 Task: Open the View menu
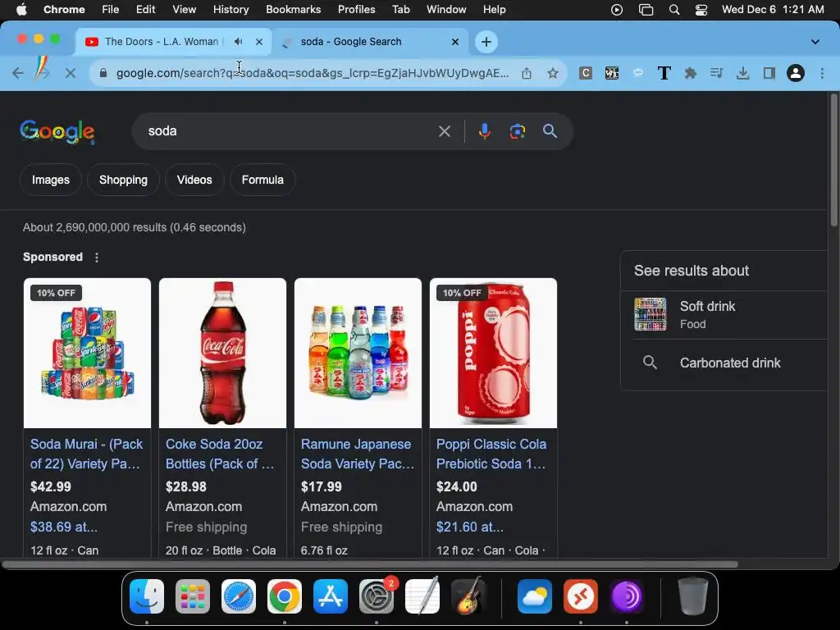[x=184, y=10]
